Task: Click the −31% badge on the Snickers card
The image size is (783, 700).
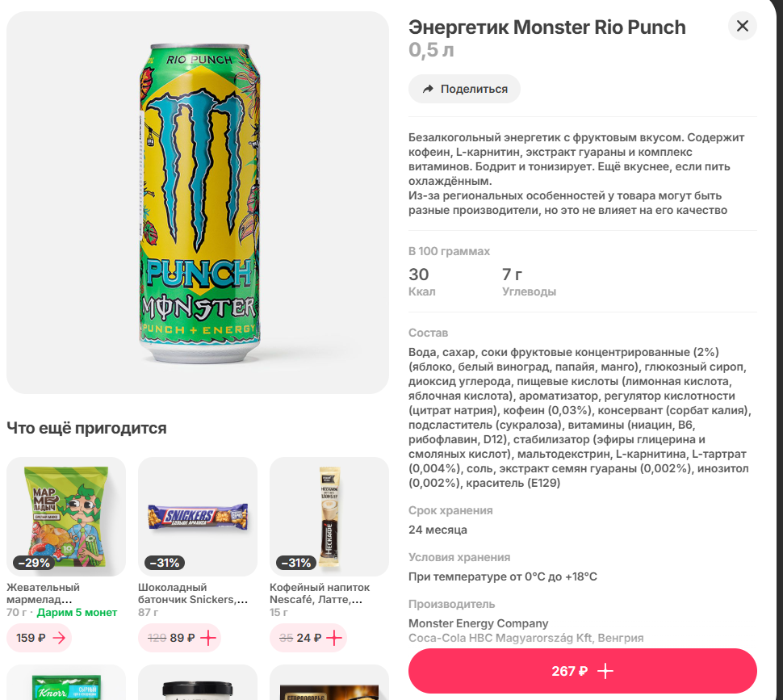Action: tap(165, 563)
